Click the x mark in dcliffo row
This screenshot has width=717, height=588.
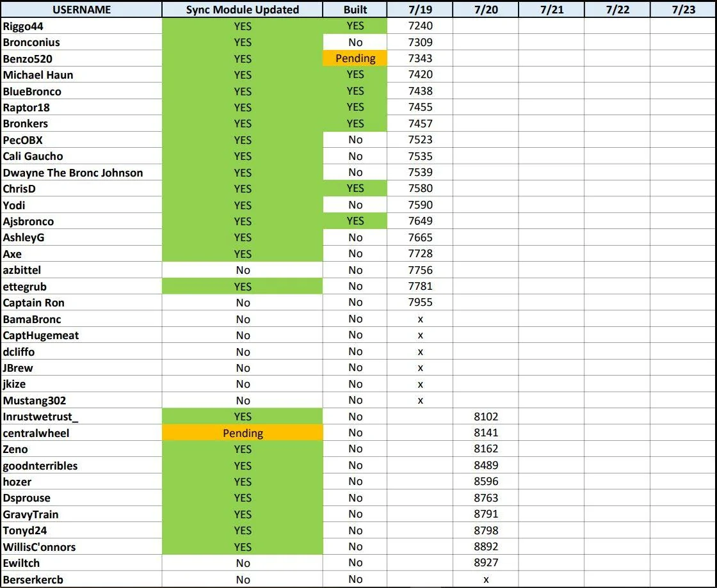tap(420, 352)
